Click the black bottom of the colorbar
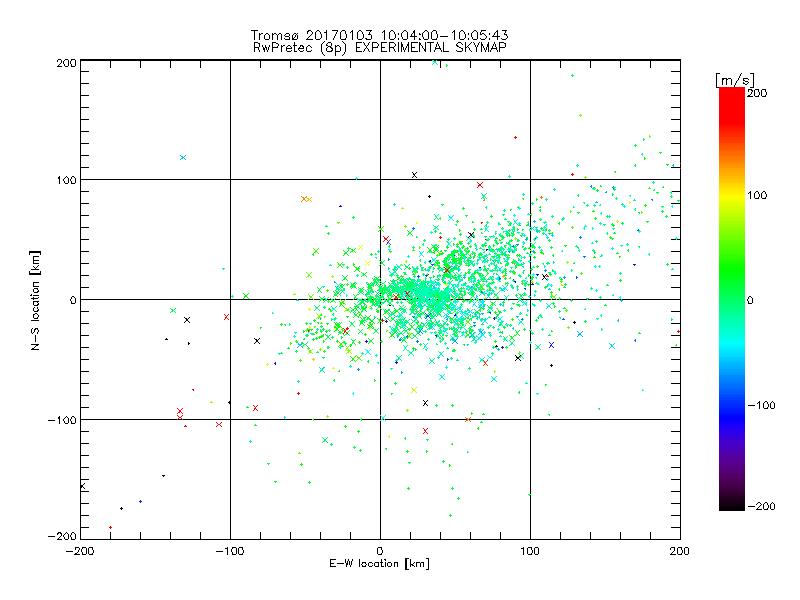This screenshot has width=800, height=600. point(732,503)
